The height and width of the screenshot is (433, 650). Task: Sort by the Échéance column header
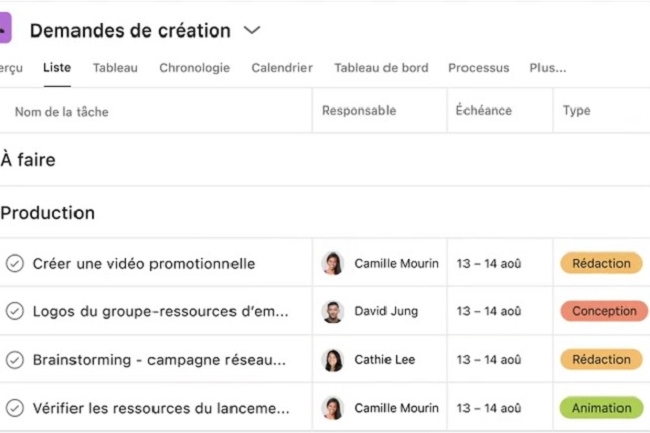[484, 111]
